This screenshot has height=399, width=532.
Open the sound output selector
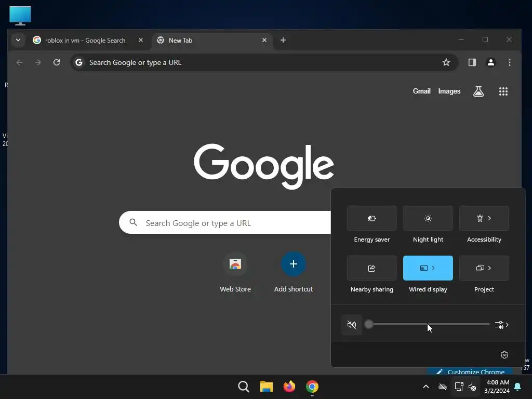click(502, 325)
